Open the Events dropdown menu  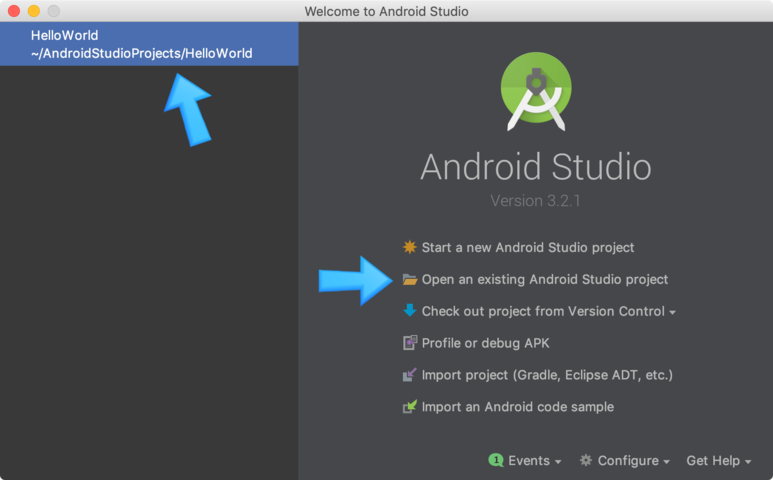pyautogui.click(x=535, y=460)
